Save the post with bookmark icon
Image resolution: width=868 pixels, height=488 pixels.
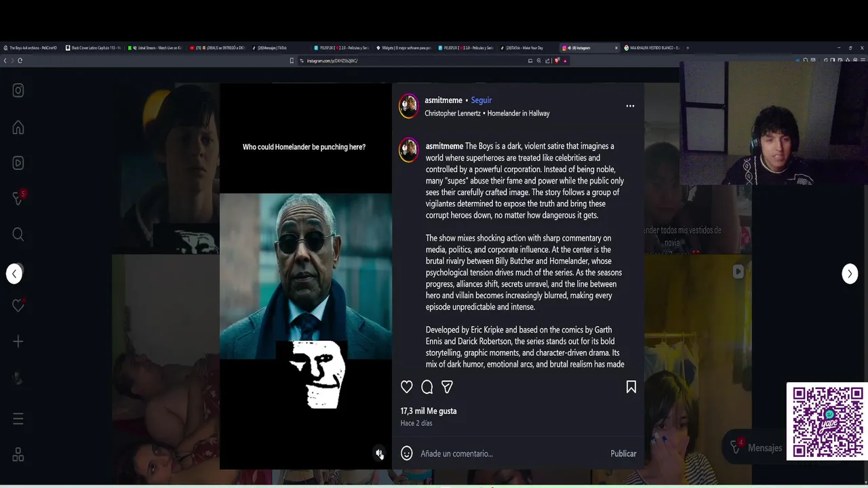click(x=631, y=387)
